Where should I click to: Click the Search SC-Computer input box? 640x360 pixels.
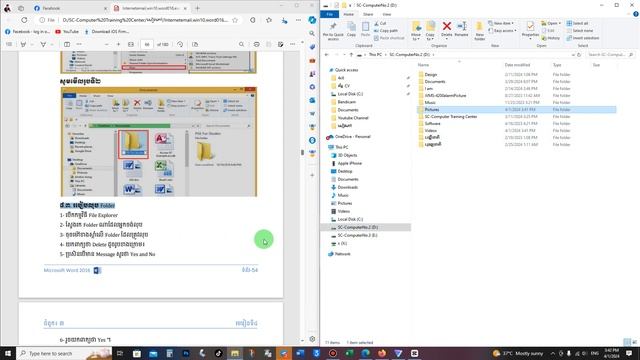coord(610,55)
